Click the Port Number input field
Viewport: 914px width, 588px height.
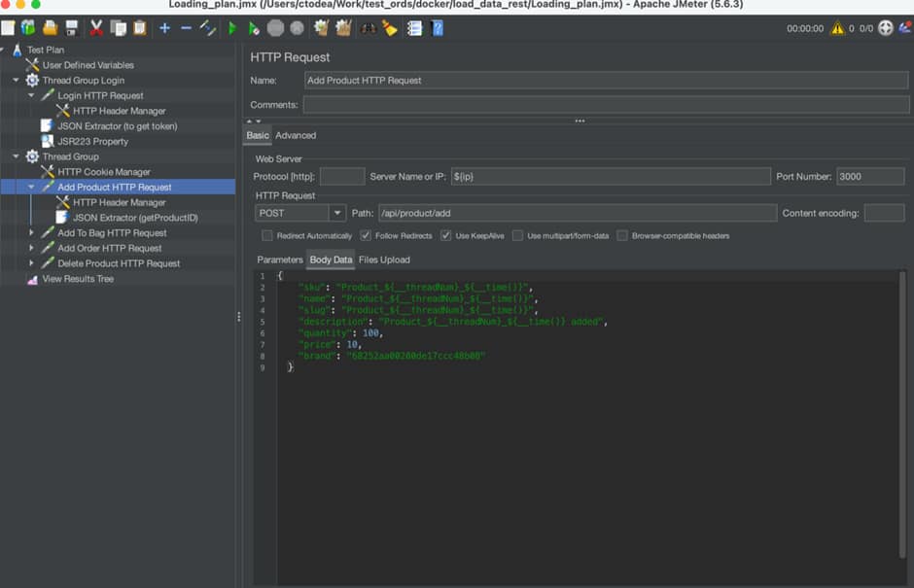point(869,177)
